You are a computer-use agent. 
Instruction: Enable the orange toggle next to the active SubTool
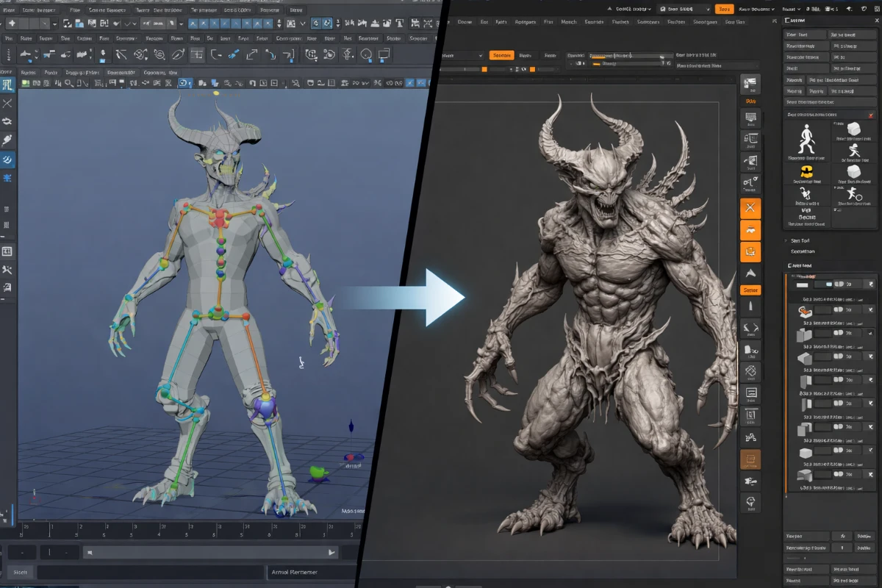tap(837, 310)
